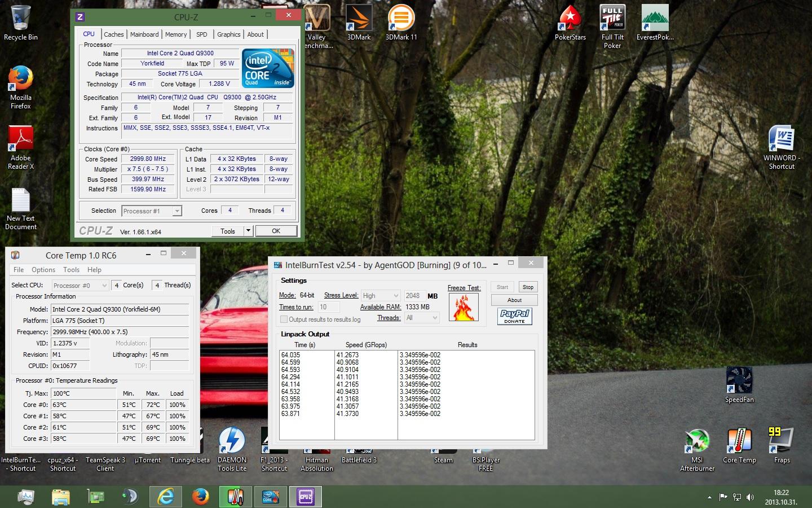Click the Times to run field
This screenshot has width=812, height=508.
pyautogui.click(x=329, y=307)
